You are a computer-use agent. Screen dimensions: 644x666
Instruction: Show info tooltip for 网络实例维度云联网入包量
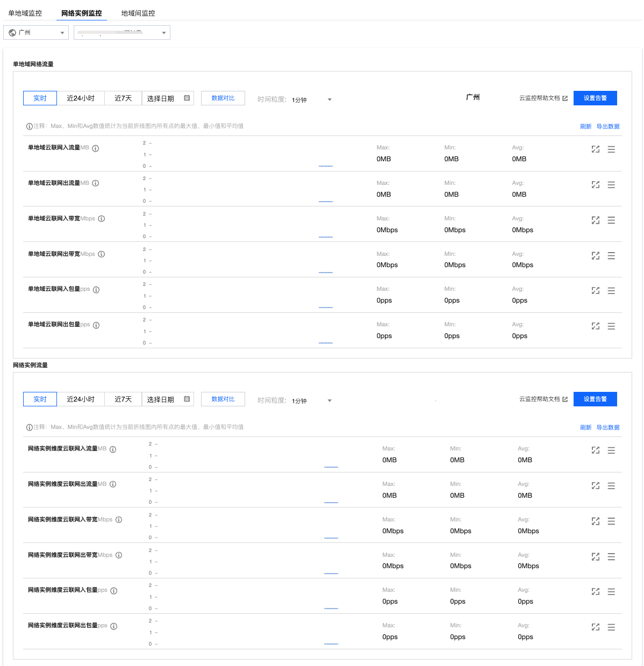pos(114,591)
